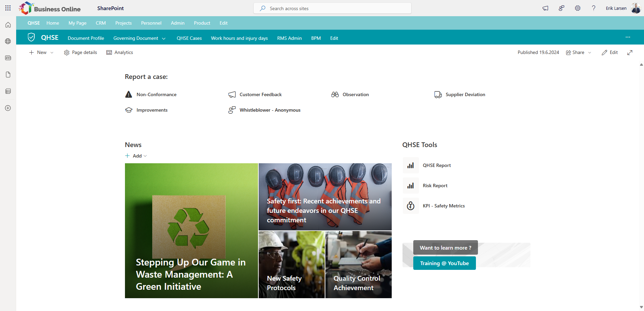Viewport: 644px width, 311px height.
Task: Open CRM in top navigation
Action: coord(101,23)
